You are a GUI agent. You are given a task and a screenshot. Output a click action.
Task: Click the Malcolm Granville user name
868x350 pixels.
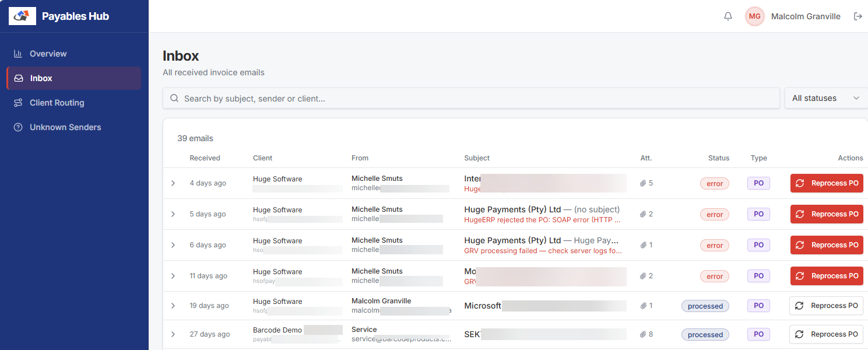click(806, 16)
